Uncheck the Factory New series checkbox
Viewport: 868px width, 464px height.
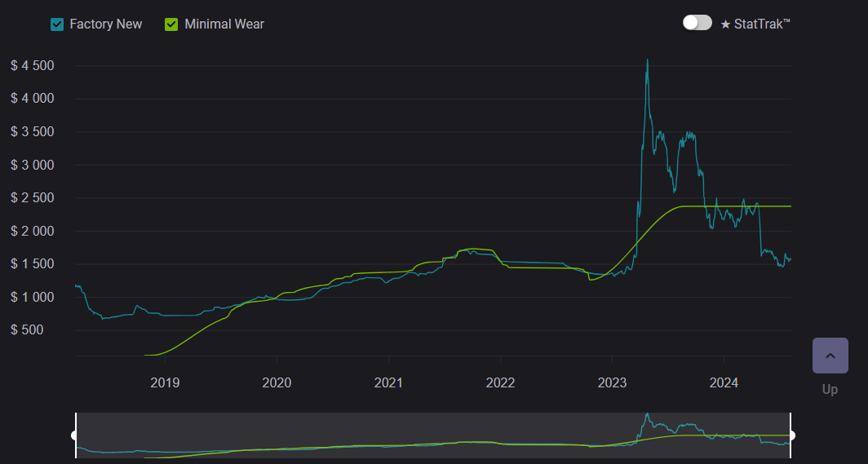coord(57,24)
